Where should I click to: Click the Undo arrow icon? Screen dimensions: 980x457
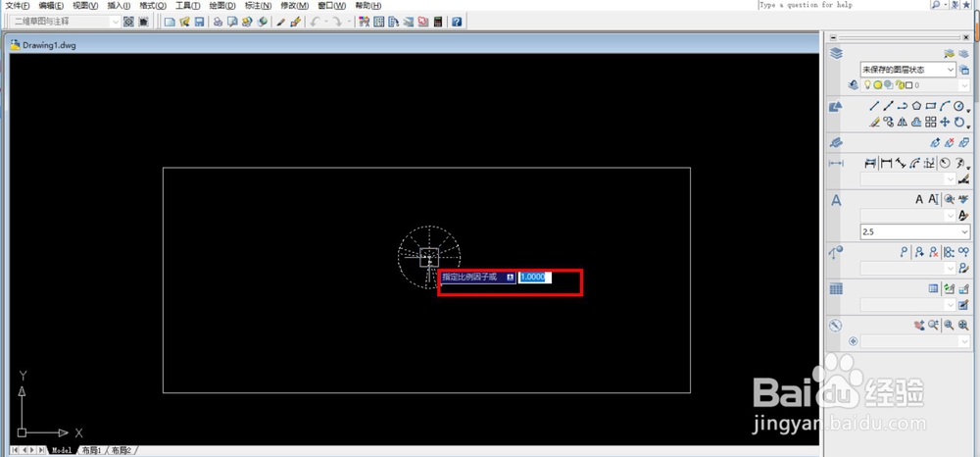315,22
